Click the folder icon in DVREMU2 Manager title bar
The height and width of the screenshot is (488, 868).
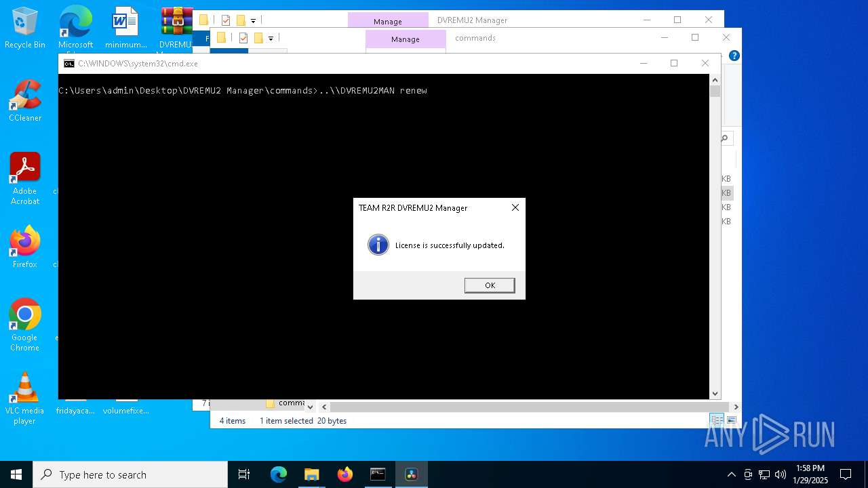pyautogui.click(x=203, y=20)
